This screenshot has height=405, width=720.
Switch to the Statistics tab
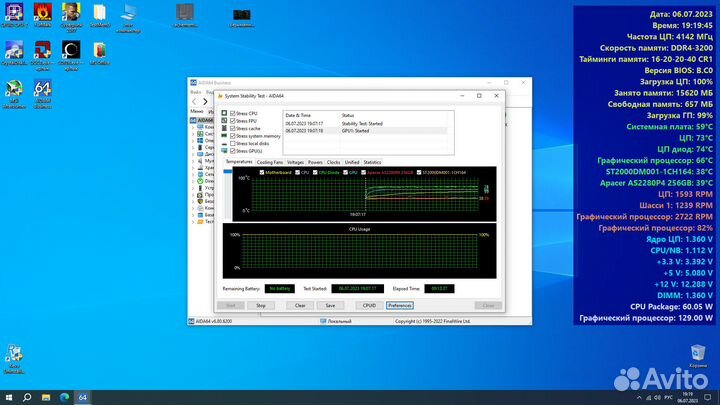click(x=372, y=162)
